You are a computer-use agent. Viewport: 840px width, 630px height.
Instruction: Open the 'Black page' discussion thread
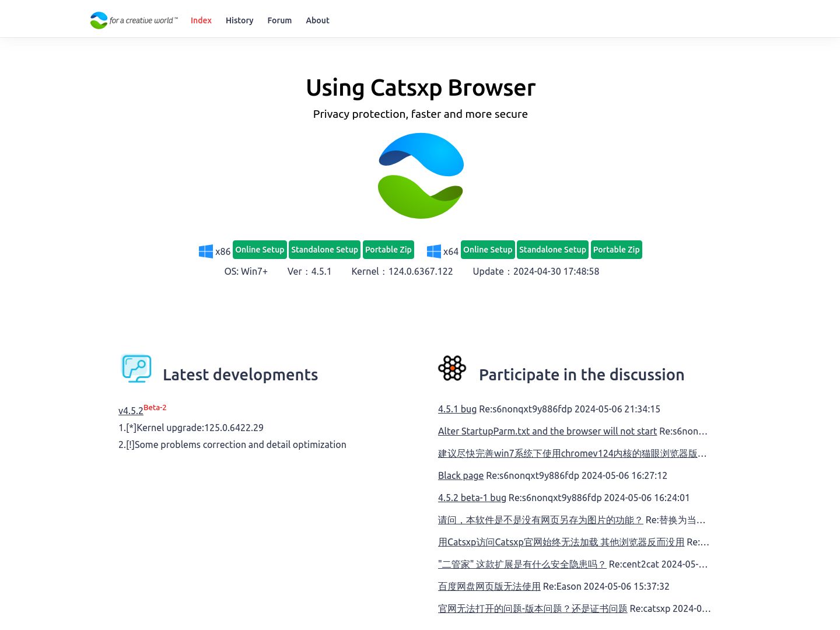[461, 475]
